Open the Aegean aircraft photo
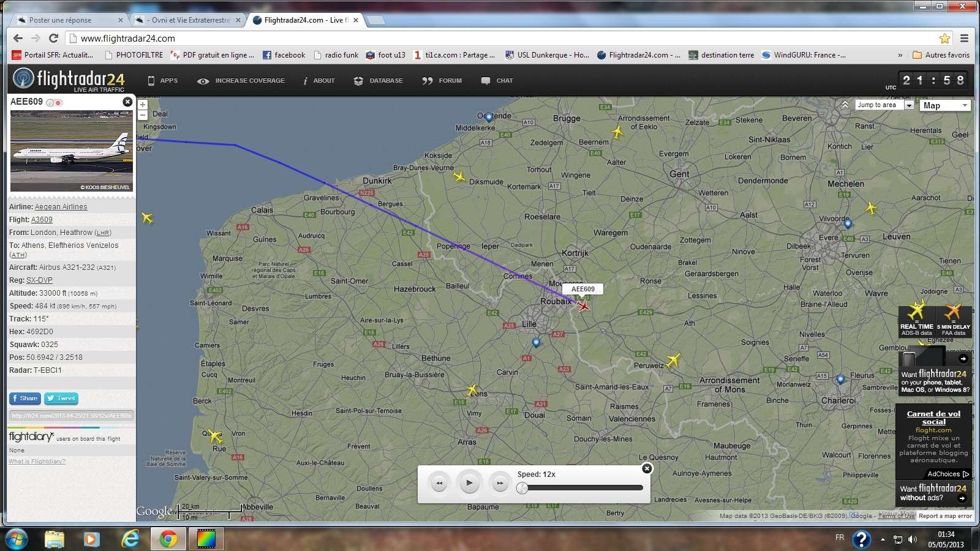This screenshot has height=551, width=980. pyautogui.click(x=72, y=151)
